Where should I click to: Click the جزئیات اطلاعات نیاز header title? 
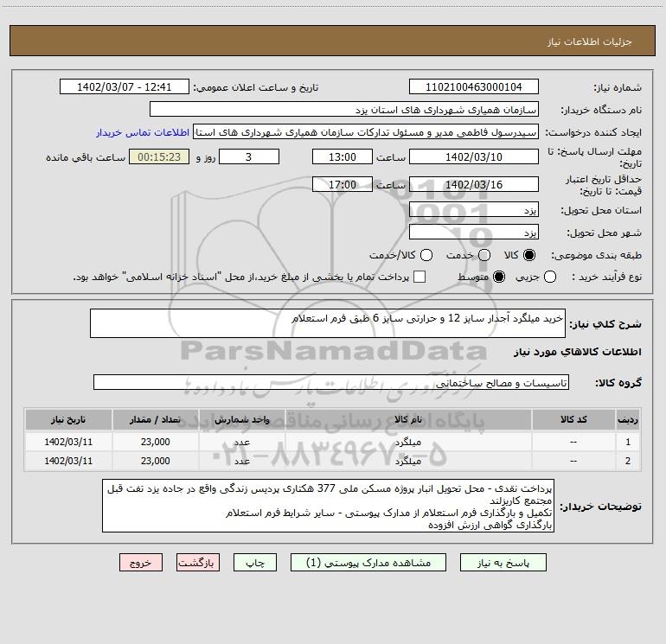pyautogui.click(x=590, y=41)
